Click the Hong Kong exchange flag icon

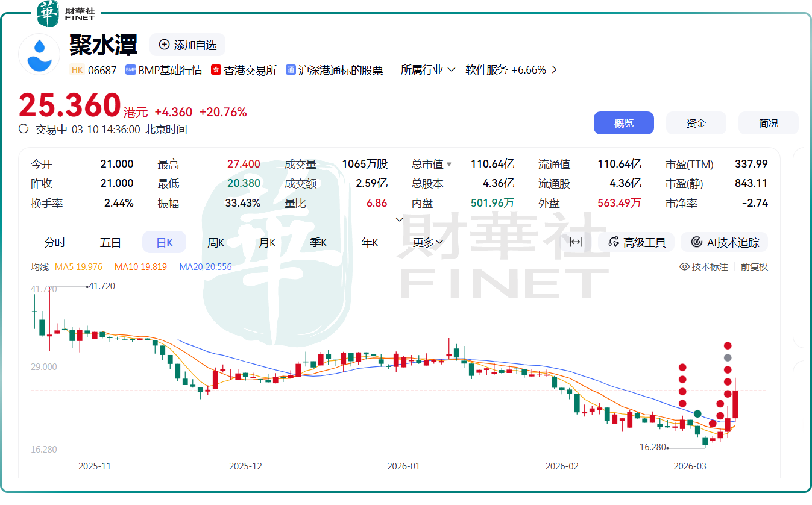pos(216,70)
